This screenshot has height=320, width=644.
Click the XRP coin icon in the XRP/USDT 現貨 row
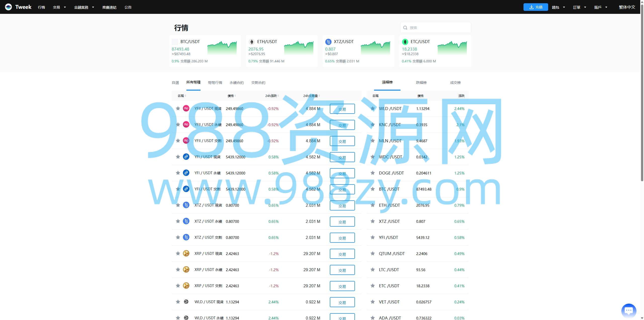coord(186,254)
